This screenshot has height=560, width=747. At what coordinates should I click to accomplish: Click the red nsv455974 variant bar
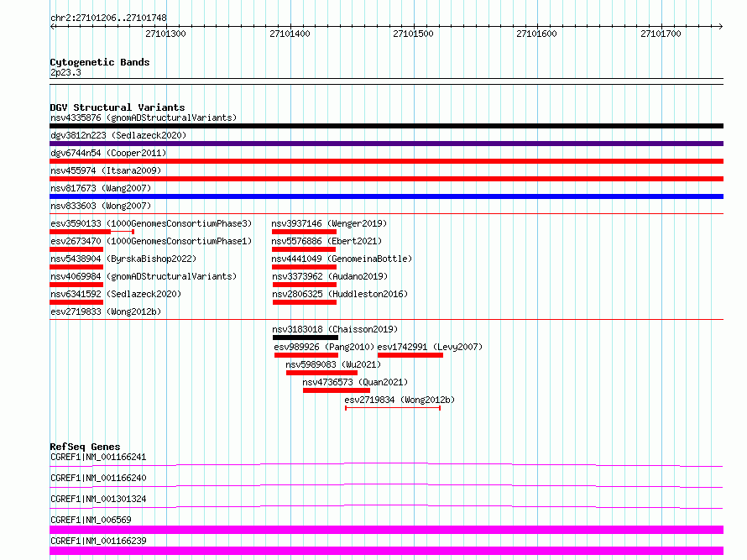(386, 179)
